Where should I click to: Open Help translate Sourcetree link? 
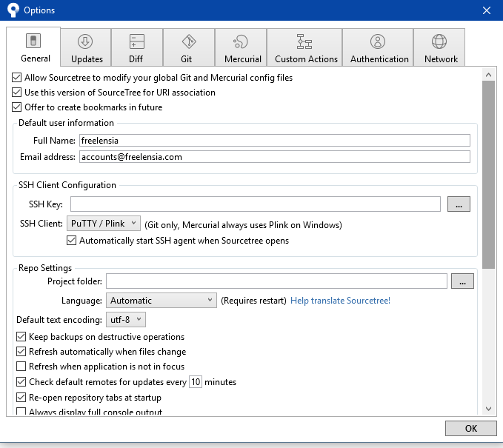tap(340, 301)
